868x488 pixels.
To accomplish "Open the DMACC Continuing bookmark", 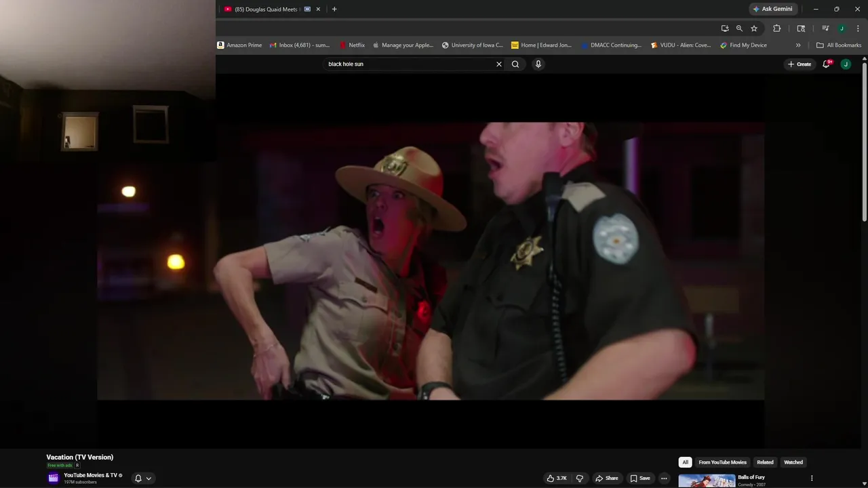I will tap(611, 45).
